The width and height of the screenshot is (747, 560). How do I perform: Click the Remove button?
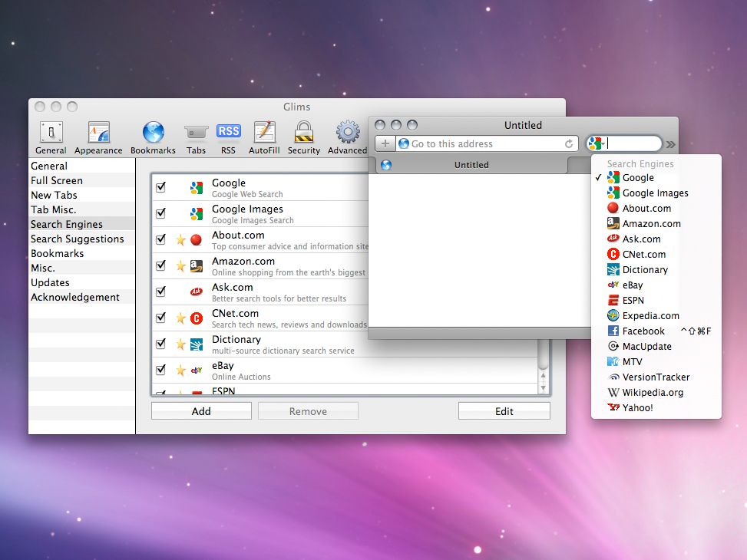pos(308,411)
